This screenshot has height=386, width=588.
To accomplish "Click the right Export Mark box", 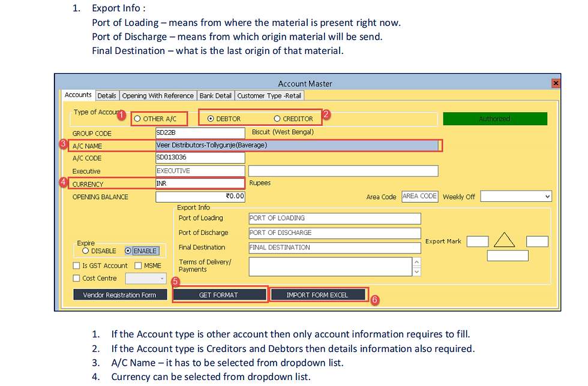I will (x=538, y=242).
